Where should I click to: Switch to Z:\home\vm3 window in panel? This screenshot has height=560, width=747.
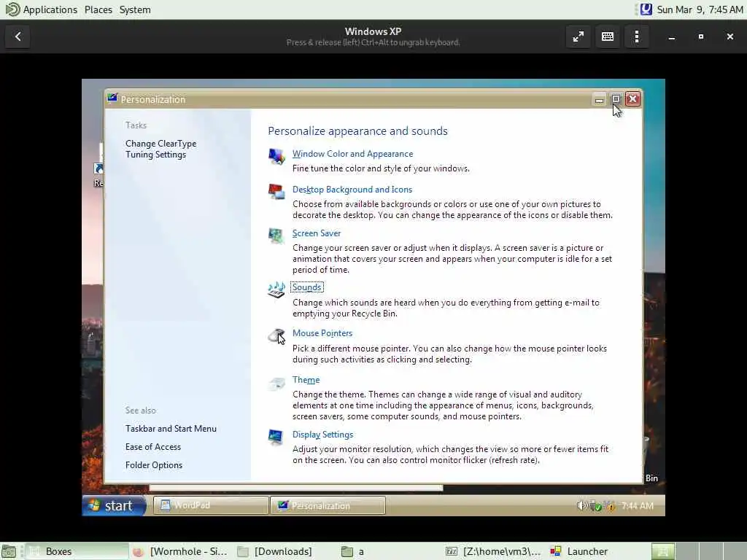pyautogui.click(x=494, y=551)
